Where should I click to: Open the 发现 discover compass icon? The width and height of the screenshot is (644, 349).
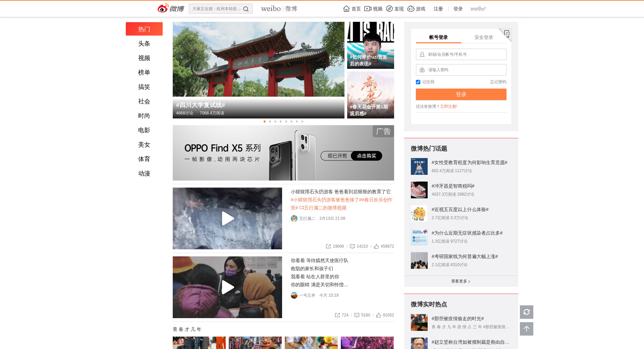coord(389,9)
